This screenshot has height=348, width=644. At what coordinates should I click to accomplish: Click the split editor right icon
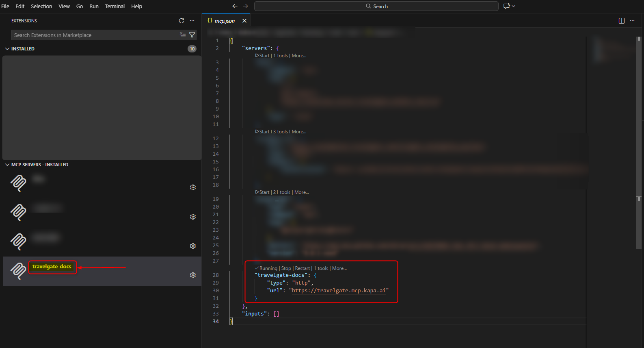[621, 21]
